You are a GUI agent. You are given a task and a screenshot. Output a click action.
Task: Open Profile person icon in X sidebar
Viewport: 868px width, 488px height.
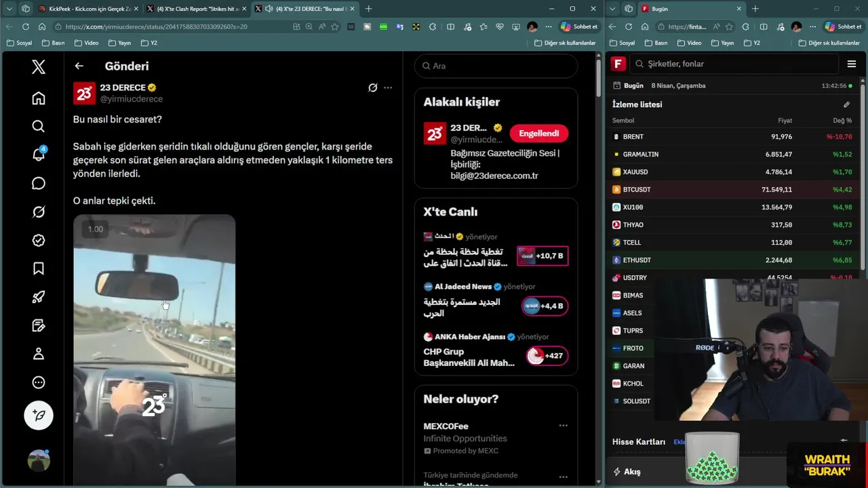[x=39, y=354]
